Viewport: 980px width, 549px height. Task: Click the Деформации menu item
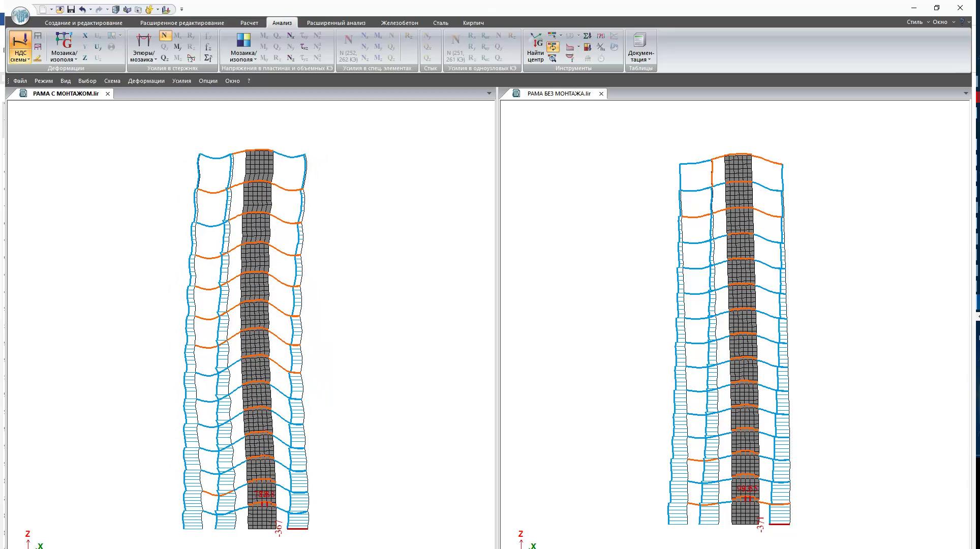click(146, 81)
